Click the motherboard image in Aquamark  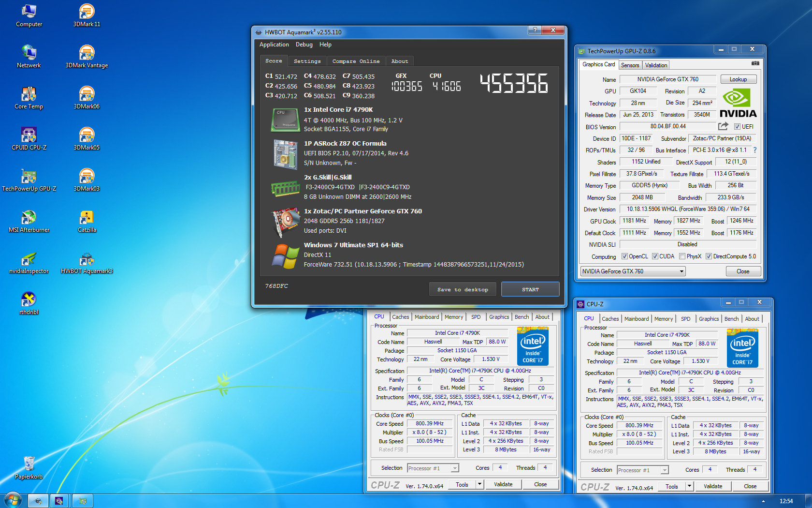coord(285,154)
